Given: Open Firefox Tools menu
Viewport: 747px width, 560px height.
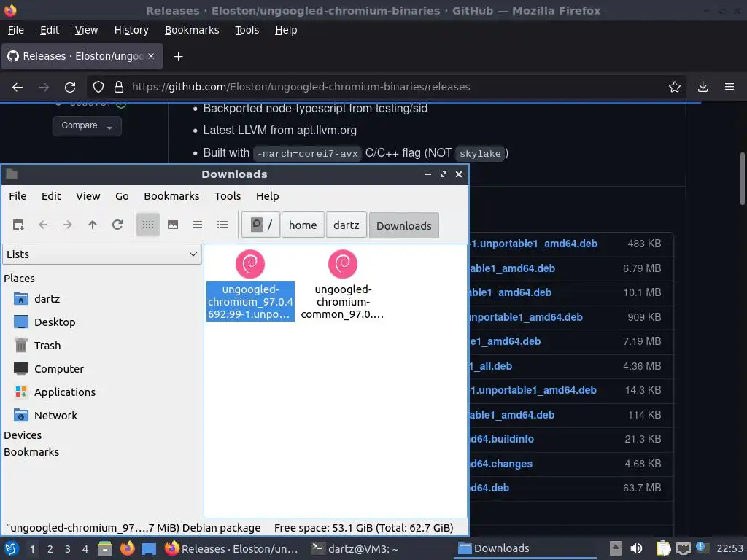Looking at the screenshot, I should pos(247,30).
